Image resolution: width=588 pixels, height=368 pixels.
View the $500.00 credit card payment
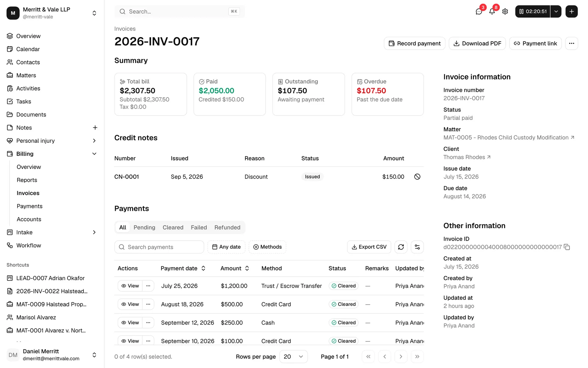130,304
